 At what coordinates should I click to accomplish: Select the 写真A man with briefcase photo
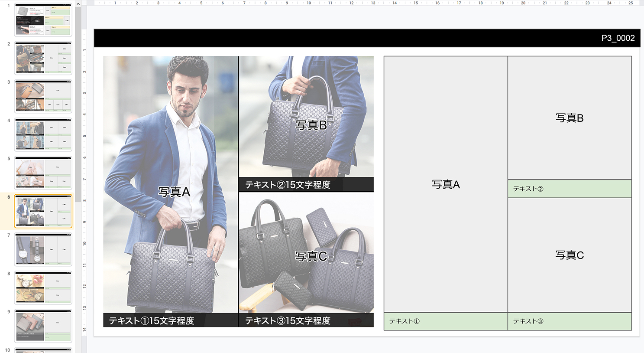[x=171, y=184]
